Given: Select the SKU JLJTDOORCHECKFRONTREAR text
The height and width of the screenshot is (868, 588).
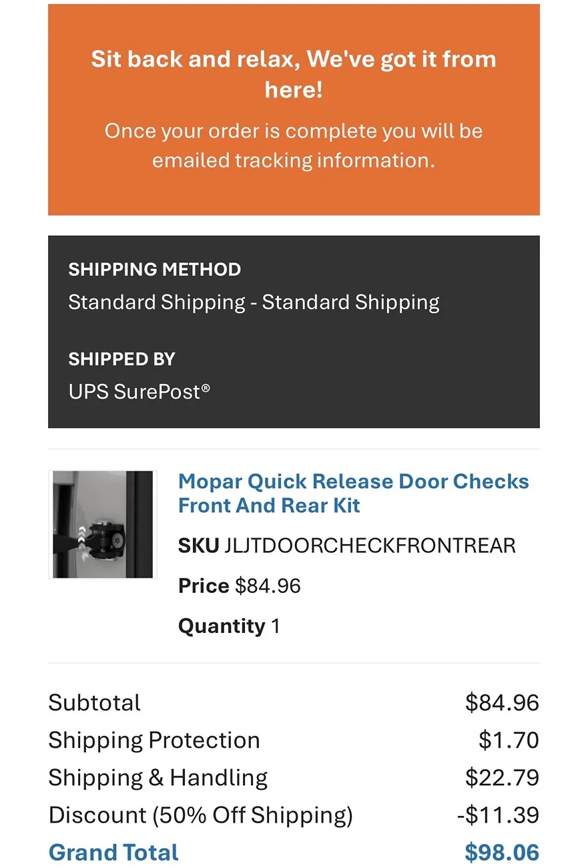Looking at the screenshot, I should tap(347, 546).
